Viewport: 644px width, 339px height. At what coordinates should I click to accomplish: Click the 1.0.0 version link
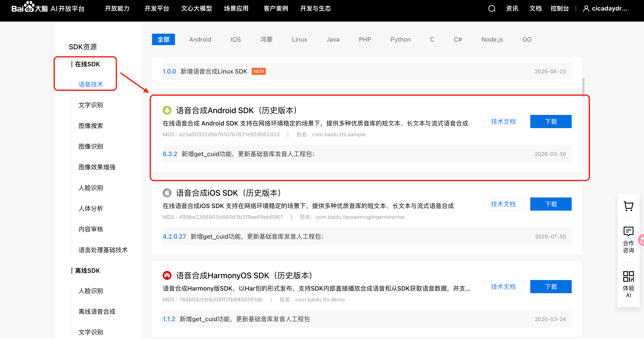pos(169,72)
